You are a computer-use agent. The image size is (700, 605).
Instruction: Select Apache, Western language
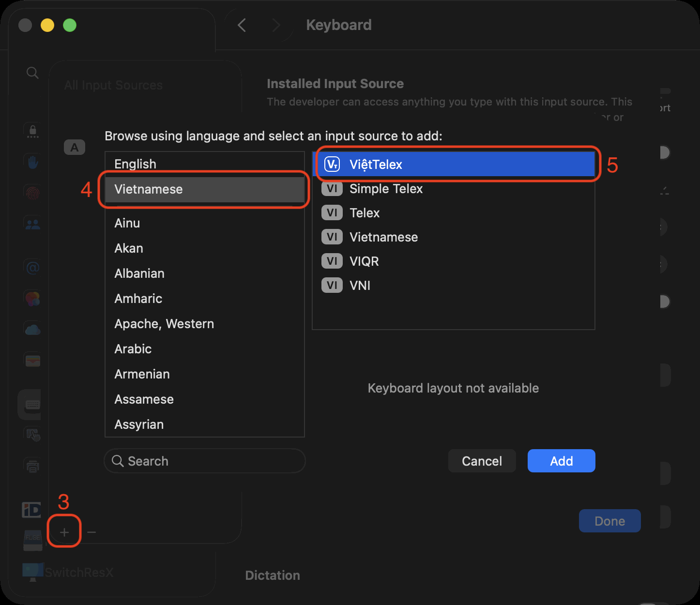click(205, 324)
